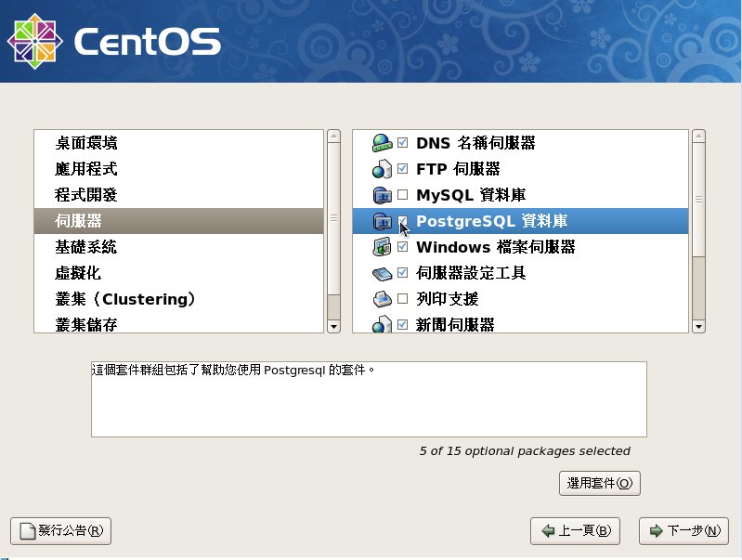Screen dimensions: 742x560
Task: Click the DNS 名稱伺服器 label
Action: (x=475, y=143)
